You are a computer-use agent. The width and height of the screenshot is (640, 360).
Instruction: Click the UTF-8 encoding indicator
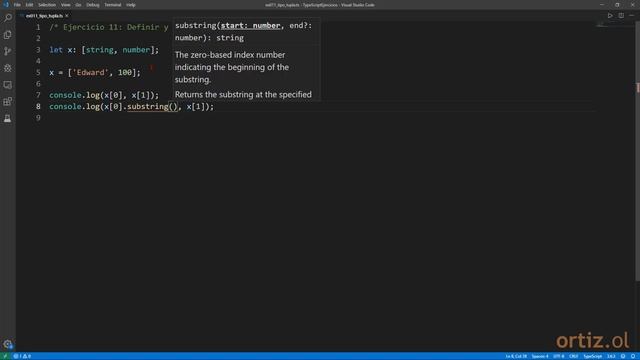[x=559, y=356]
